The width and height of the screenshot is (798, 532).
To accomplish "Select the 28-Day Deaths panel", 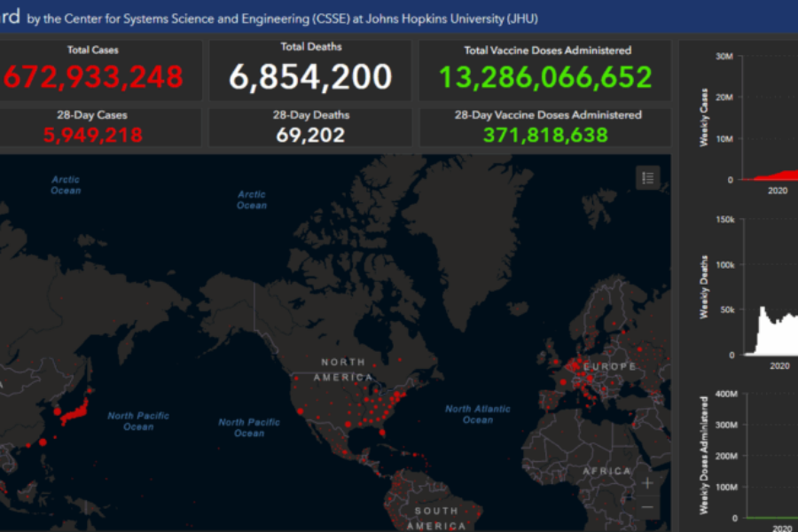I will tap(309, 127).
